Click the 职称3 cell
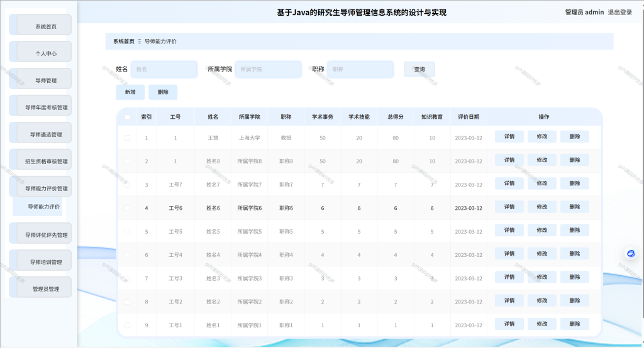This screenshot has width=644, height=348. tap(286, 278)
